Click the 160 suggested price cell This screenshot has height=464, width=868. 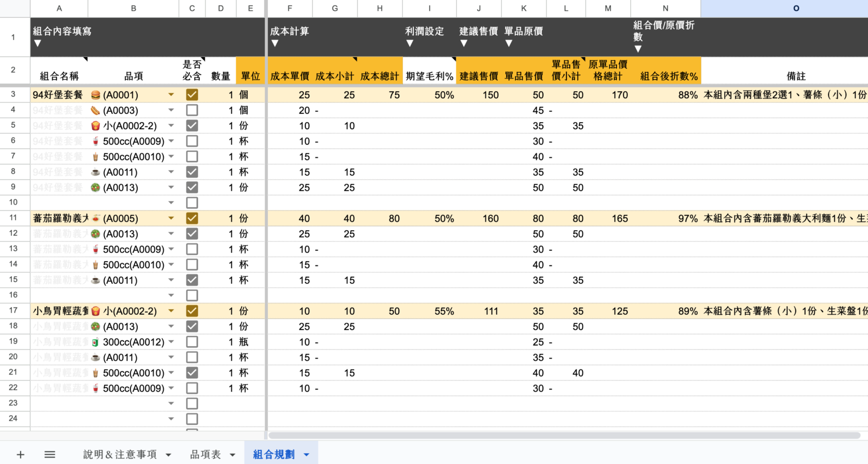(x=479, y=218)
